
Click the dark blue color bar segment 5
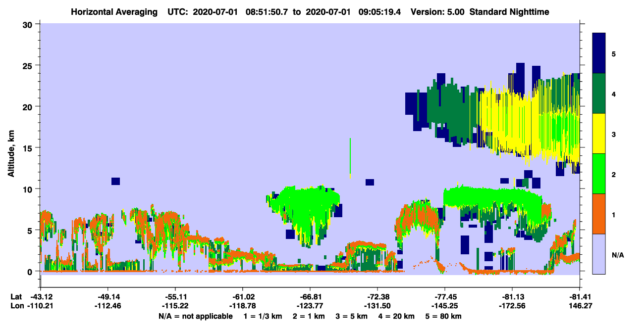(x=599, y=53)
